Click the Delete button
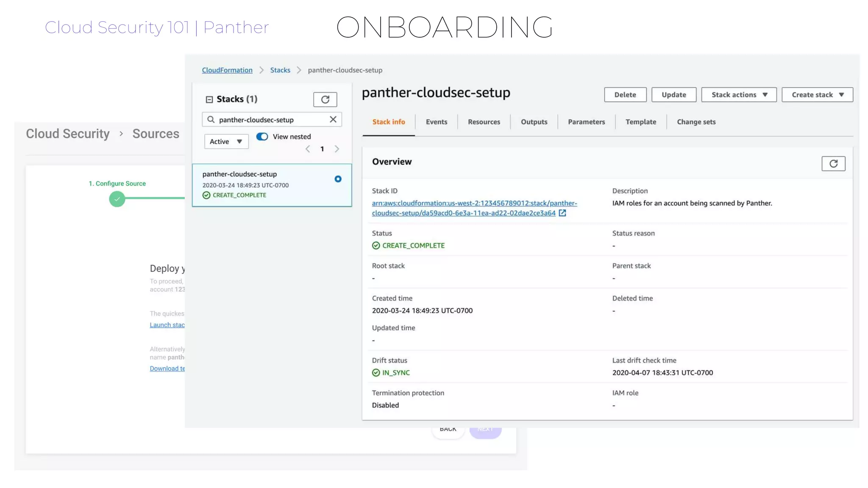This screenshot has width=868, height=488. point(625,94)
